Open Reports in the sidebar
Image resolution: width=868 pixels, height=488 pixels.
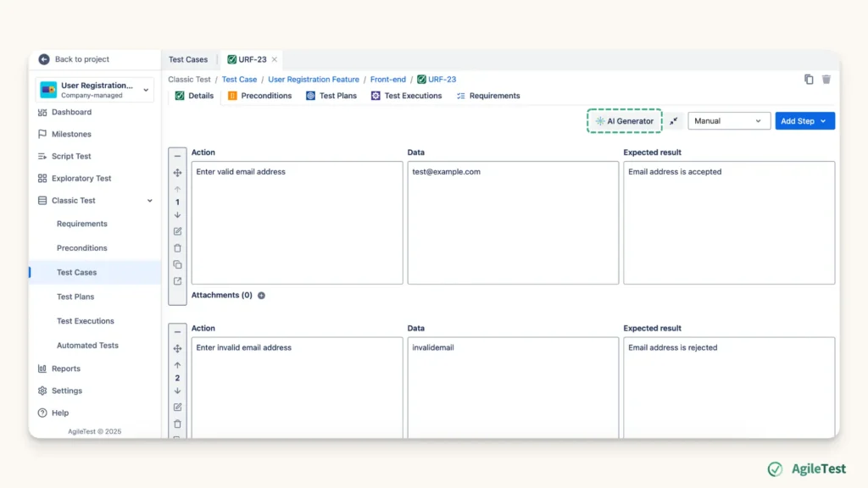[66, 369]
